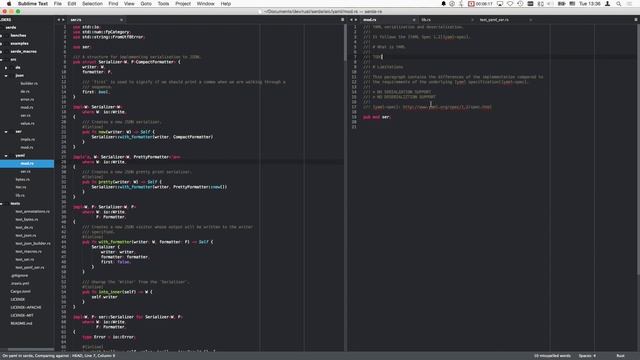Open the File menu
The width and height of the screenshot is (640, 360).
[x=58, y=4]
